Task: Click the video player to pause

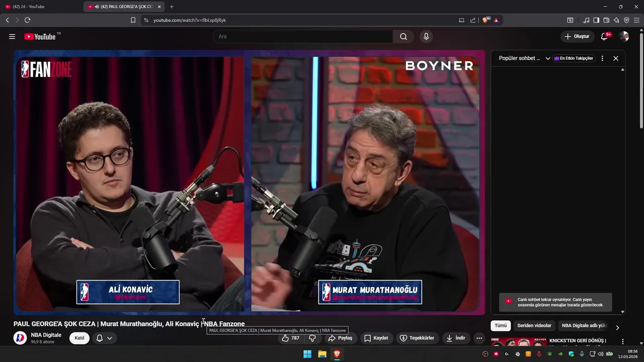Action: coord(249,183)
